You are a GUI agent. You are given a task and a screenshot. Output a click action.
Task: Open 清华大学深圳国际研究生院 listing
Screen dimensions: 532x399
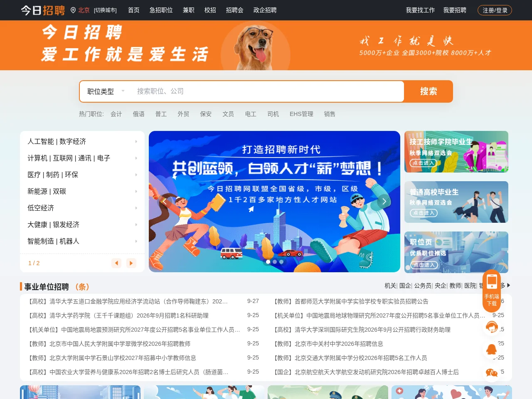(x=361, y=330)
